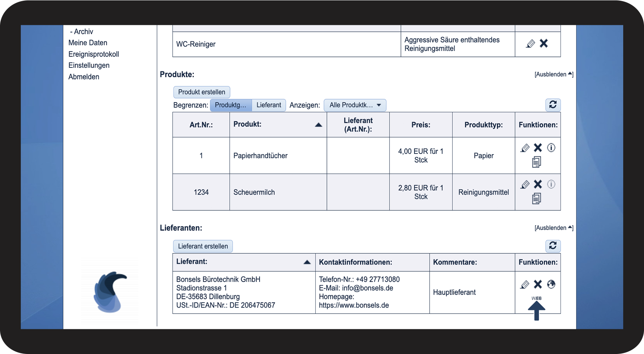Screen dimensions: 644x354
Task: Duplicate the Scheuermilch product
Action: click(536, 198)
